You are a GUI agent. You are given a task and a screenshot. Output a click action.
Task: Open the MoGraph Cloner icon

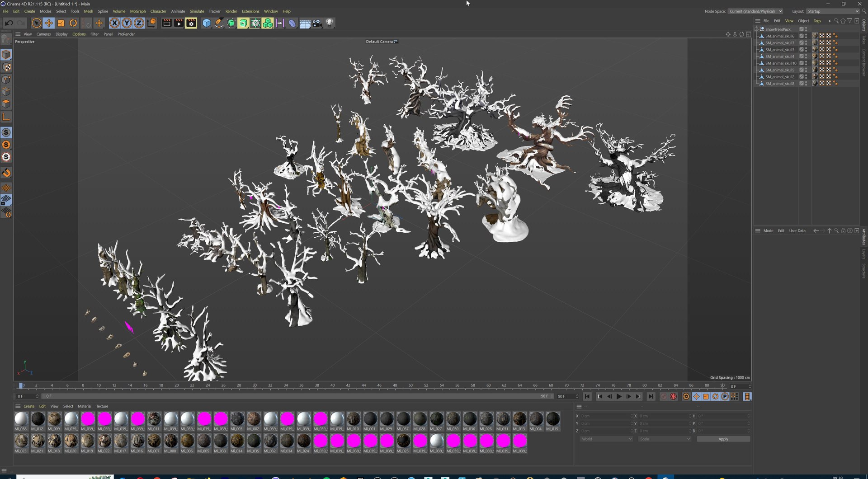point(268,23)
